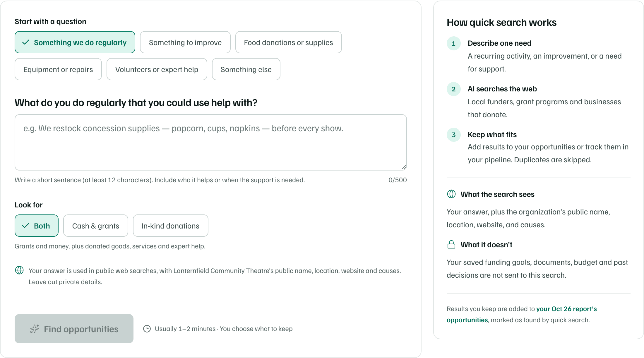644x358 pixels.
Task: Click the 'What the search sees' title
Action: [497, 194]
